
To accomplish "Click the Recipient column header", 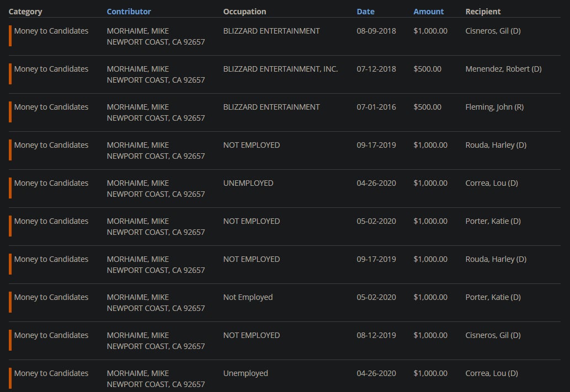I will (x=483, y=12).
